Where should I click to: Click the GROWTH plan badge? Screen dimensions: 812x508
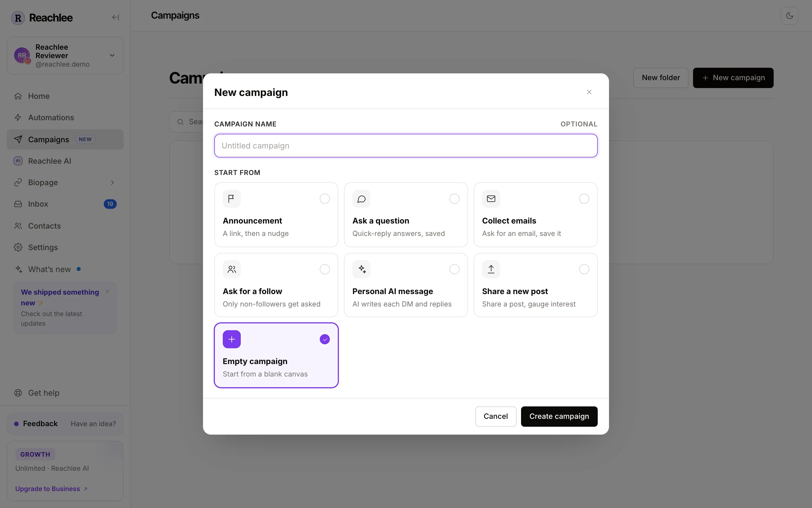(35, 454)
